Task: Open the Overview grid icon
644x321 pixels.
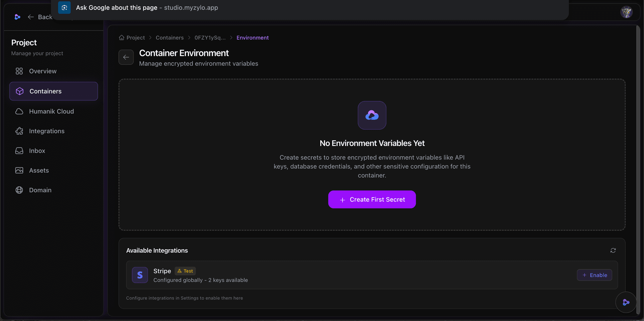Action: tap(19, 71)
